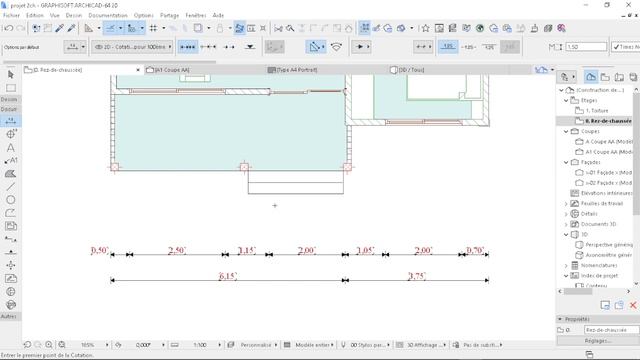The height and width of the screenshot is (360, 640).
Task: Open the Edition menu
Action: pos(35,15)
